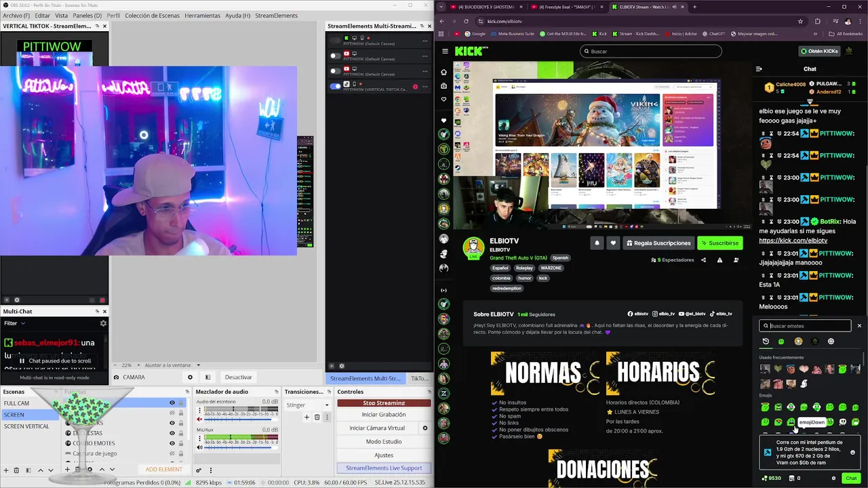Toggle PITTIWOW Vertical TikTok canvas switch

pos(335,86)
